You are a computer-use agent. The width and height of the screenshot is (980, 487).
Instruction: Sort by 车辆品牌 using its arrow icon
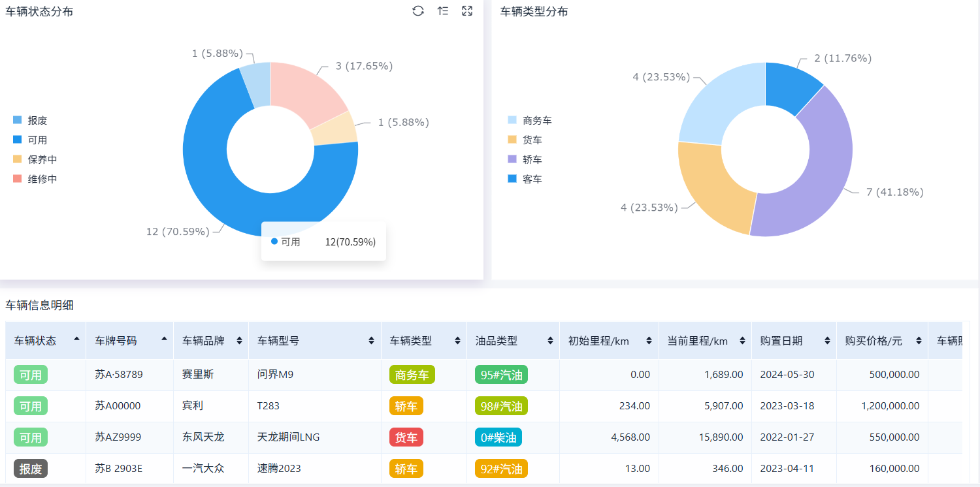click(x=239, y=341)
